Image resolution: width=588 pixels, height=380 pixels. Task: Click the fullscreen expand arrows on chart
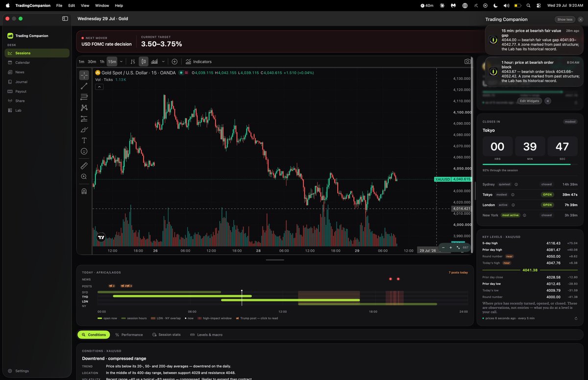click(x=458, y=248)
